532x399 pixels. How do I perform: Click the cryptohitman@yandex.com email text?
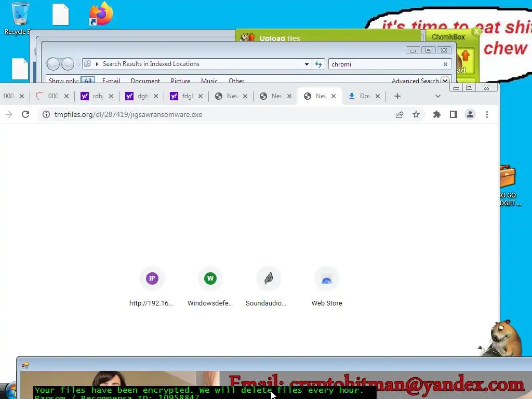pyautogui.click(x=406, y=384)
